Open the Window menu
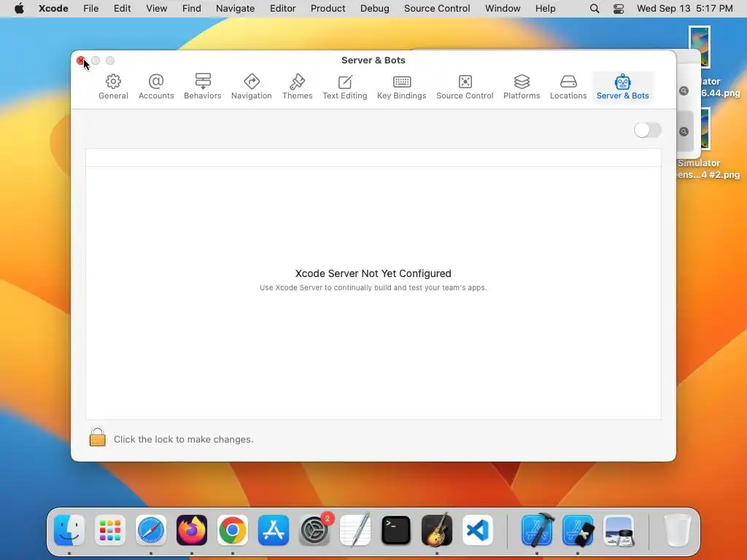747x560 pixels. [x=503, y=9]
